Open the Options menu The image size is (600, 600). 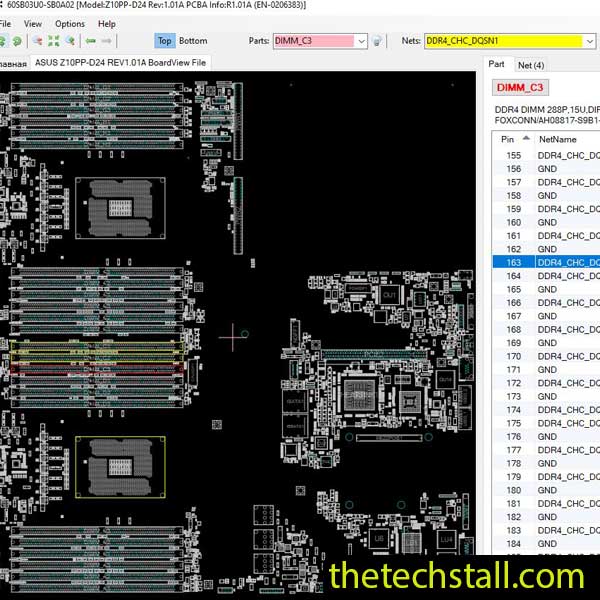(70, 24)
